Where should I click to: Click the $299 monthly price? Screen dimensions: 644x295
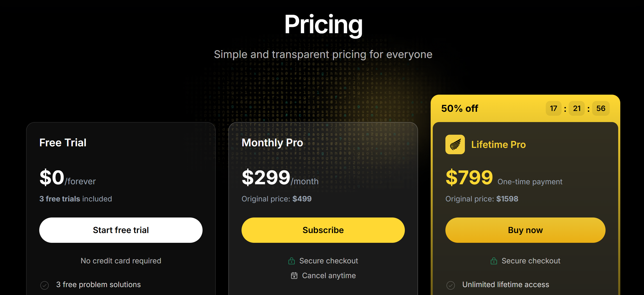pyautogui.click(x=266, y=177)
